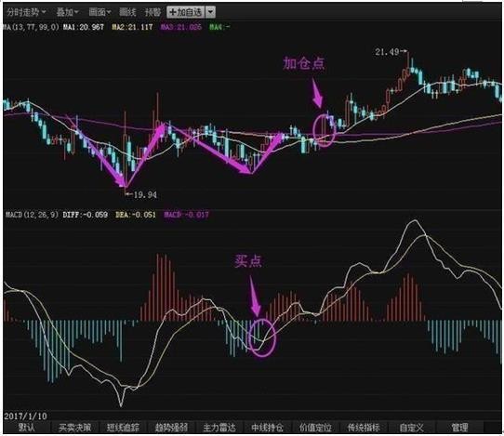Image resolution: width=504 pixels, height=436 pixels.
Task: Click the MA(13,77,99,0) indicator label
Action: tap(31, 27)
